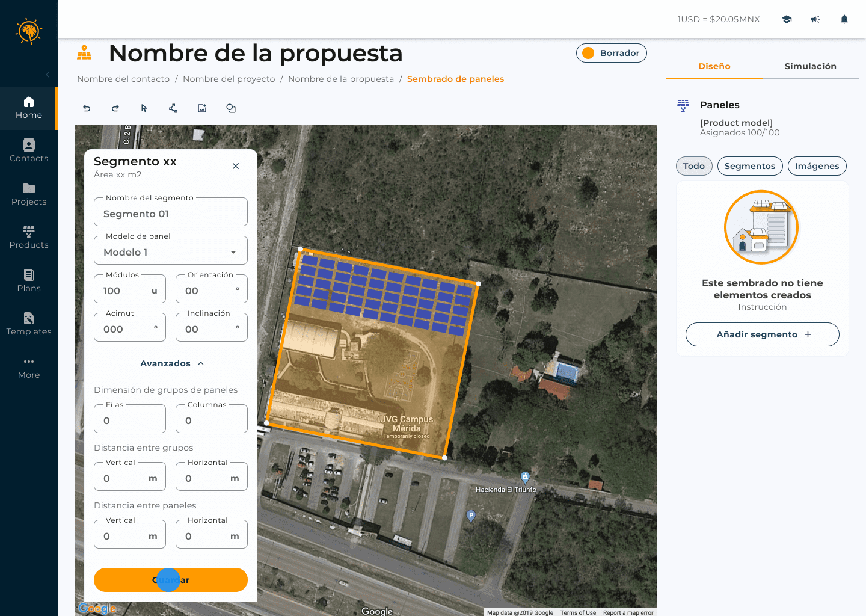Image resolution: width=866 pixels, height=616 pixels.
Task: Select the Imágenes filter chip
Action: [817, 166]
